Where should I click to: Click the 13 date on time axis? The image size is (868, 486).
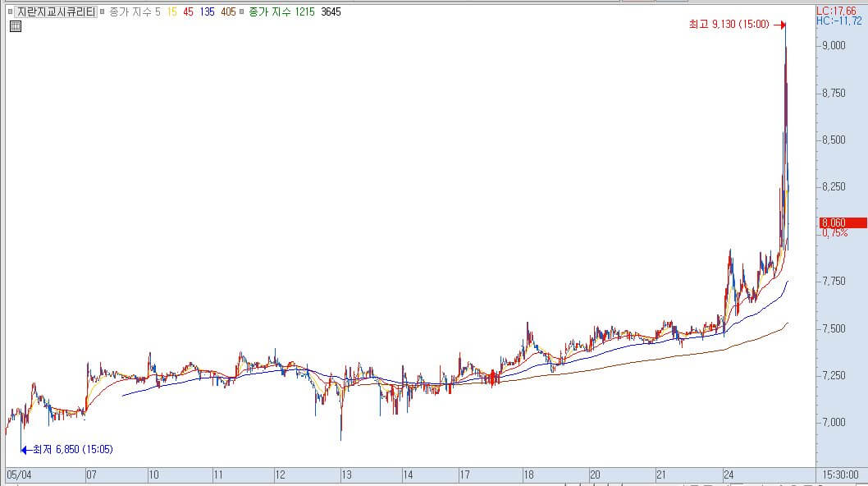pos(346,475)
